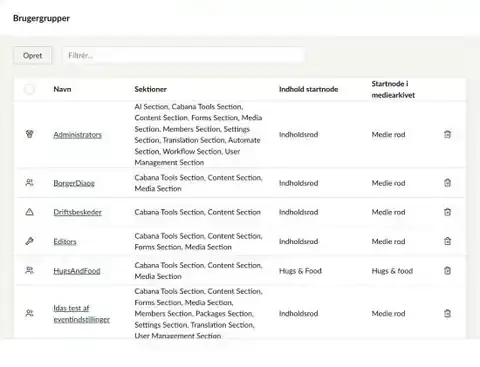Click Indholdsrod in the BorgerDialog row
The image size is (480, 367).
(298, 183)
